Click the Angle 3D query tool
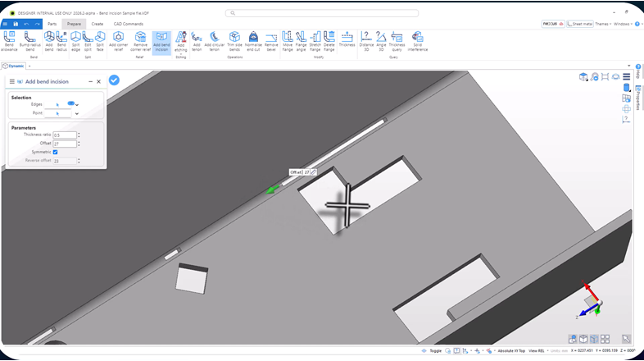Viewport: 644px width, 361px height. (x=381, y=41)
